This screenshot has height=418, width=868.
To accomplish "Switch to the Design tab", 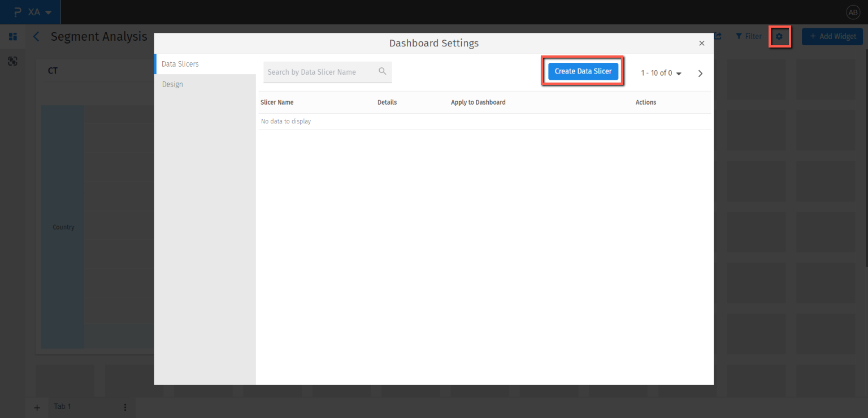I will [x=205, y=84].
